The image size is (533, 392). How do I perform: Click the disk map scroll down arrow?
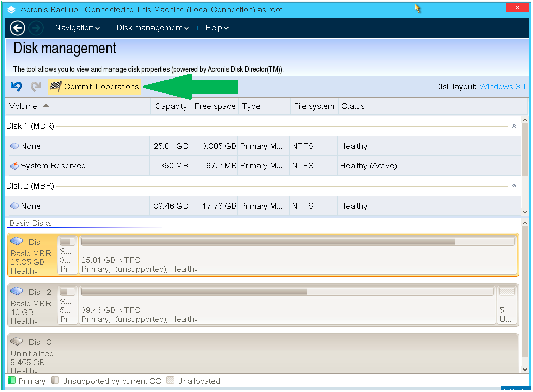coord(525,370)
